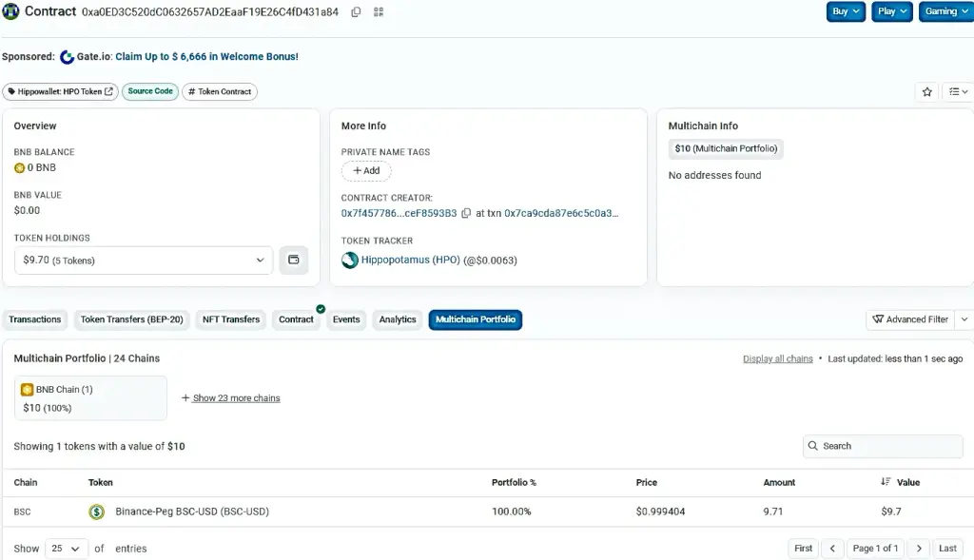Click Display all chains link
This screenshot has height=560, width=974.
pos(778,358)
